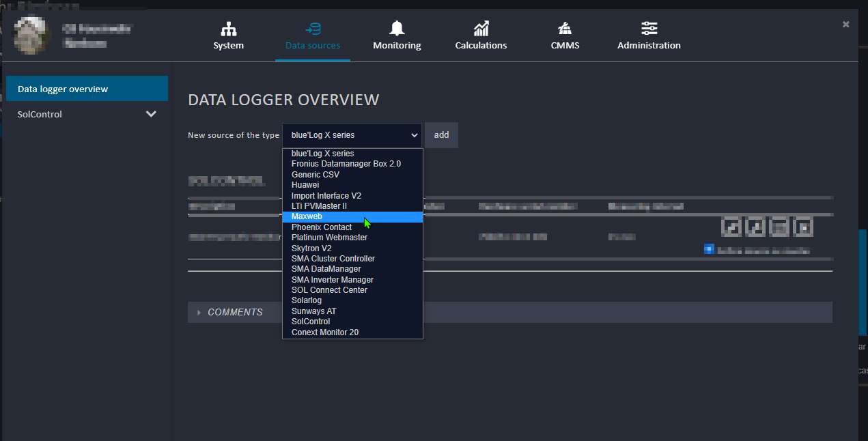Pick Solarlog from the dropdown list
The width and height of the screenshot is (868, 441).
point(352,300)
